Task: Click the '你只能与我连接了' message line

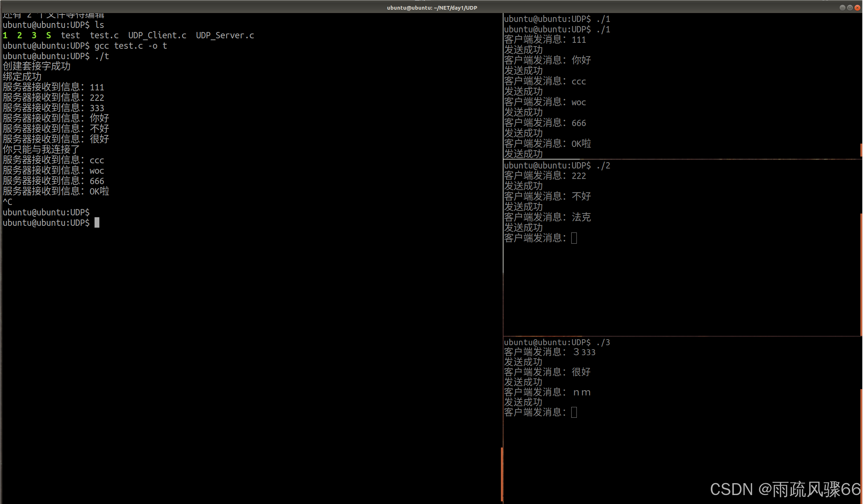Action: coord(41,150)
